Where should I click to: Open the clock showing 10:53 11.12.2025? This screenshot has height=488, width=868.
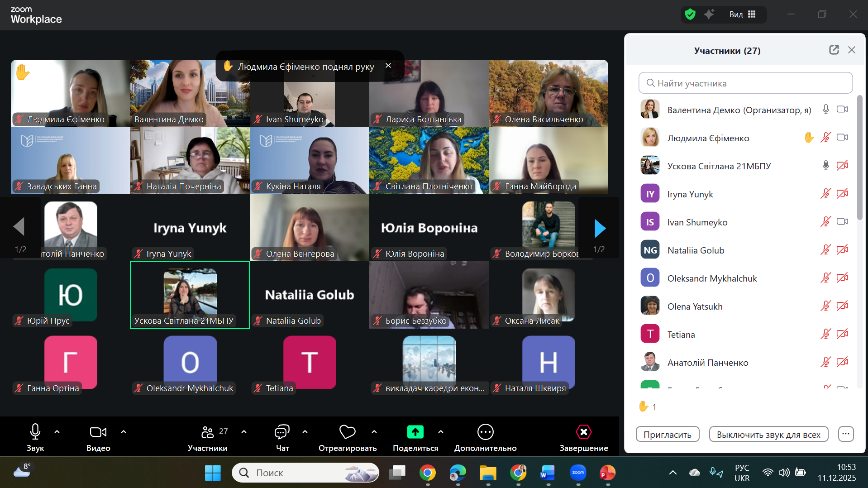pos(837,473)
